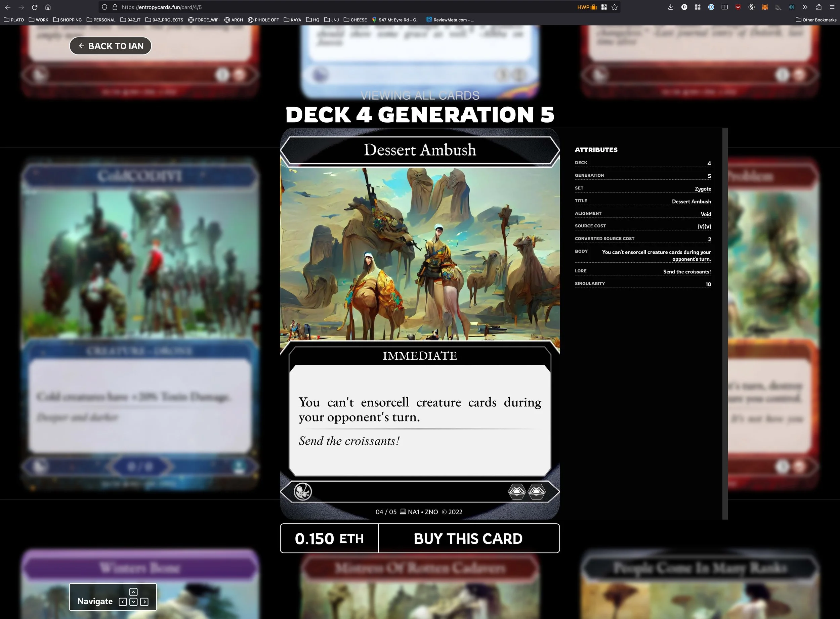This screenshot has width=840, height=619.
Task: Click the attributes panel scrollbar
Action: (725, 323)
